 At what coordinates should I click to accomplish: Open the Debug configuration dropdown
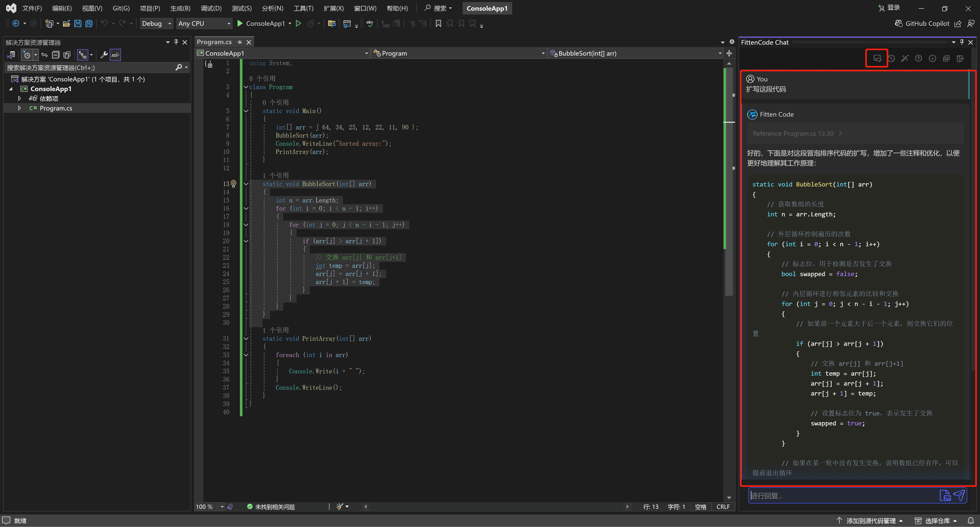156,23
